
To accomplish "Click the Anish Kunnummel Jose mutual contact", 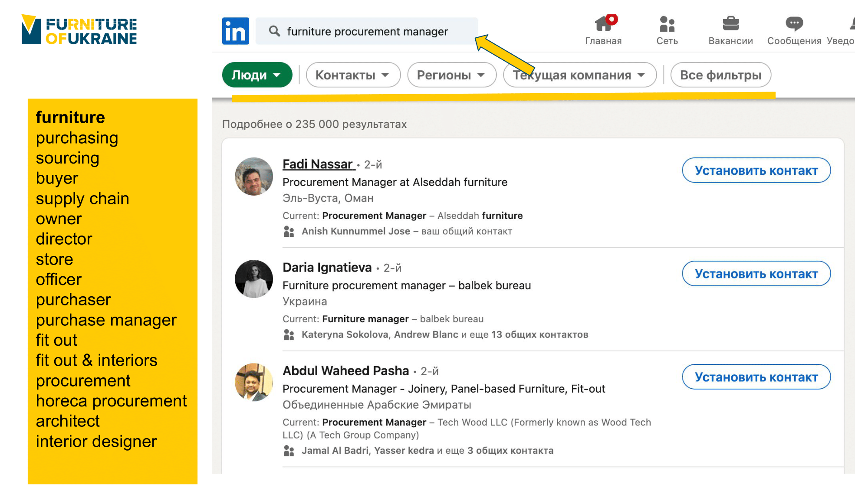I will tap(356, 231).
